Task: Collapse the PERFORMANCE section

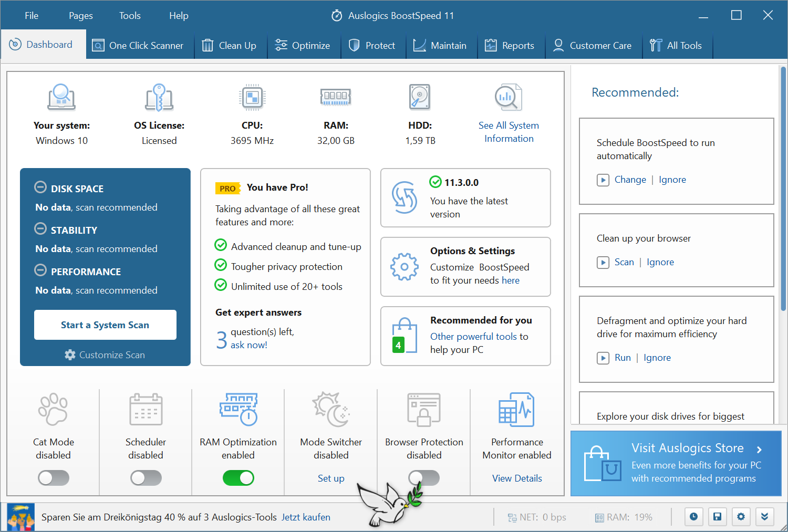Action: tap(40, 270)
